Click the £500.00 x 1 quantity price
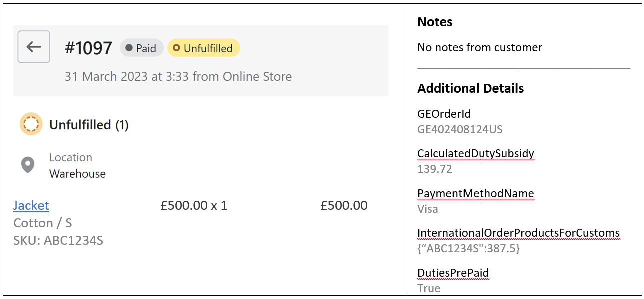Image resolution: width=644 pixels, height=299 pixels. [x=194, y=205]
